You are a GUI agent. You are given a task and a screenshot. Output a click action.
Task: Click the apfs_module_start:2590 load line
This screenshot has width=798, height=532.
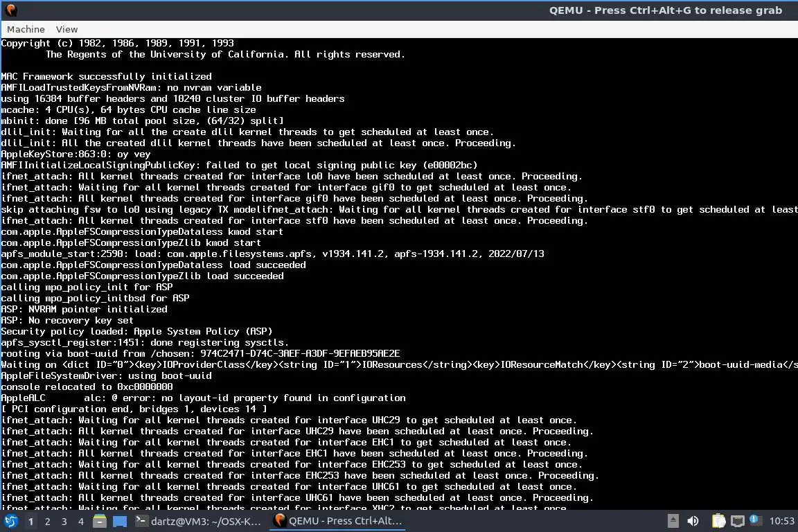(x=273, y=254)
